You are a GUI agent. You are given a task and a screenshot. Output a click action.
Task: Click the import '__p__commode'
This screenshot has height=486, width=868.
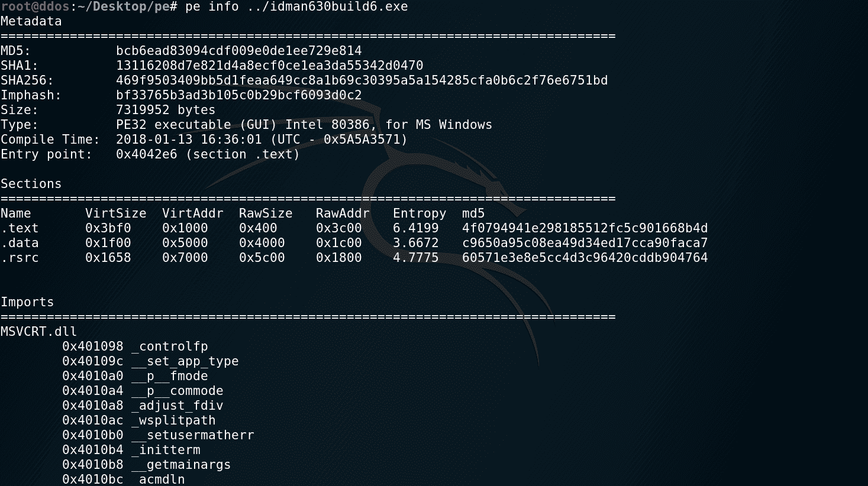pyautogui.click(x=178, y=391)
